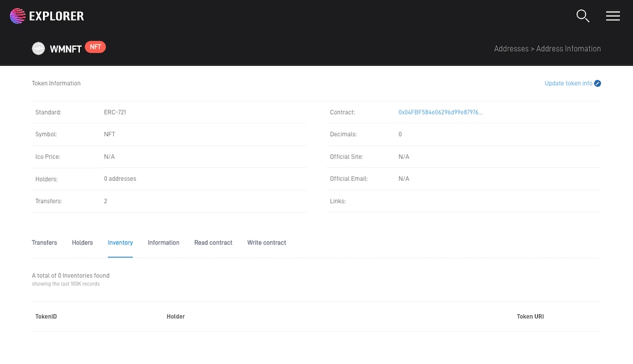
Task: Open the search magnifier icon
Action: tap(583, 16)
